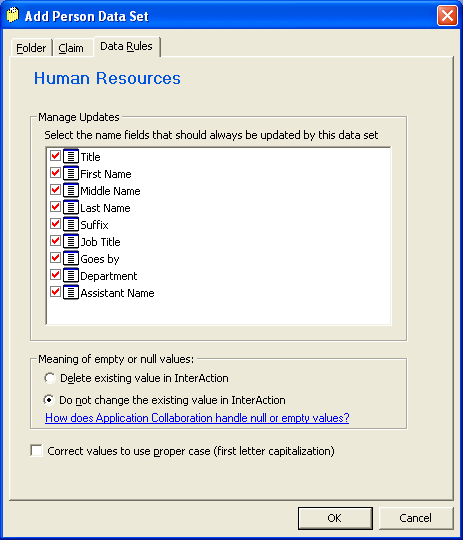Open the null or empty values help link
The width and height of the screenshot is (463, 540).
click(x=197, y=418)
